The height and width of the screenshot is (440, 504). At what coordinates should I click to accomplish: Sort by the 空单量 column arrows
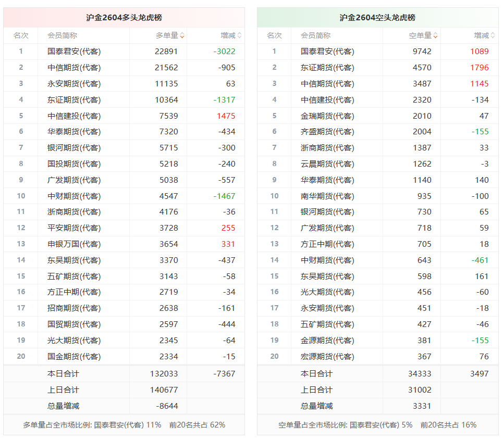click(x=436, y=35)
